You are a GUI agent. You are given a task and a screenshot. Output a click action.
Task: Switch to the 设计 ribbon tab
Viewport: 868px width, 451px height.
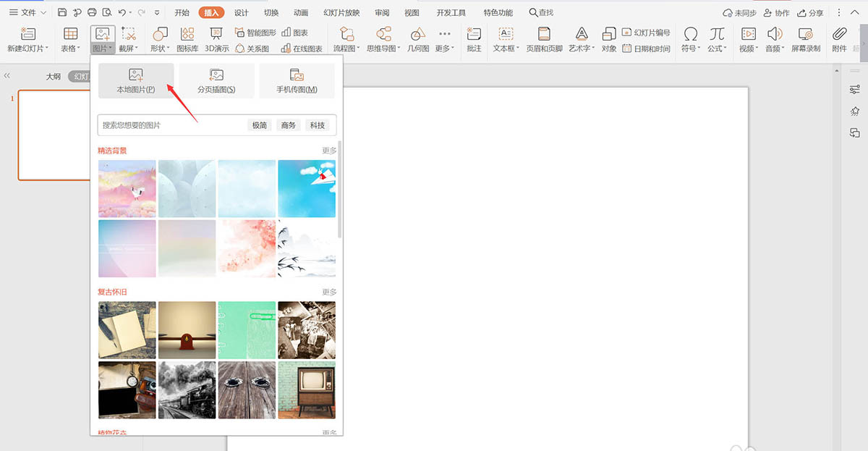click(x=242, y=13)
